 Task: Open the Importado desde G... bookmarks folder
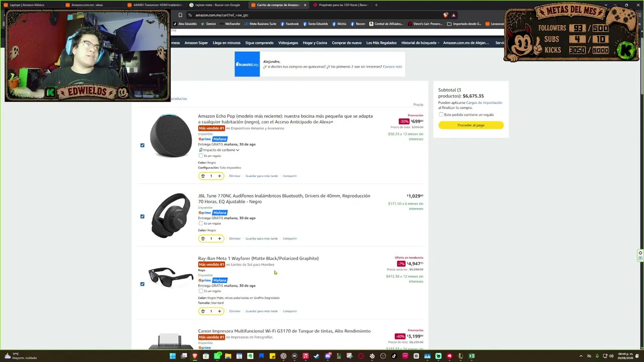click(464, 24)
